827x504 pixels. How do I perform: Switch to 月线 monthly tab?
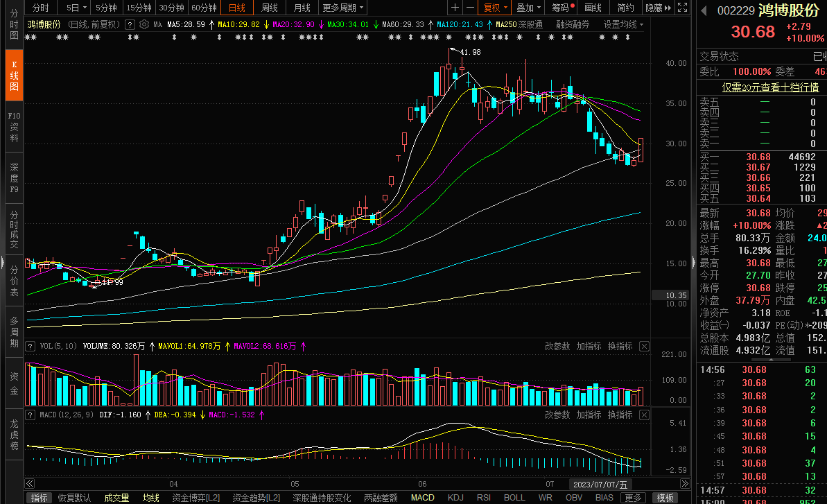[x=302, y=8]
